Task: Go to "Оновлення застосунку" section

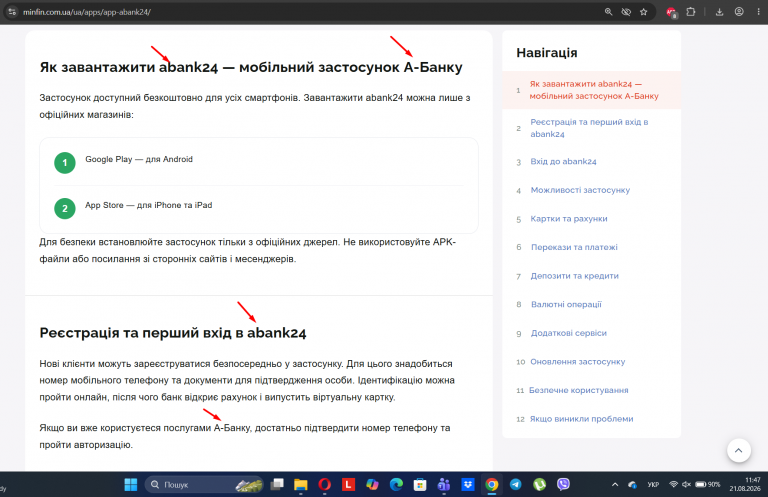Action: [577, 362]
